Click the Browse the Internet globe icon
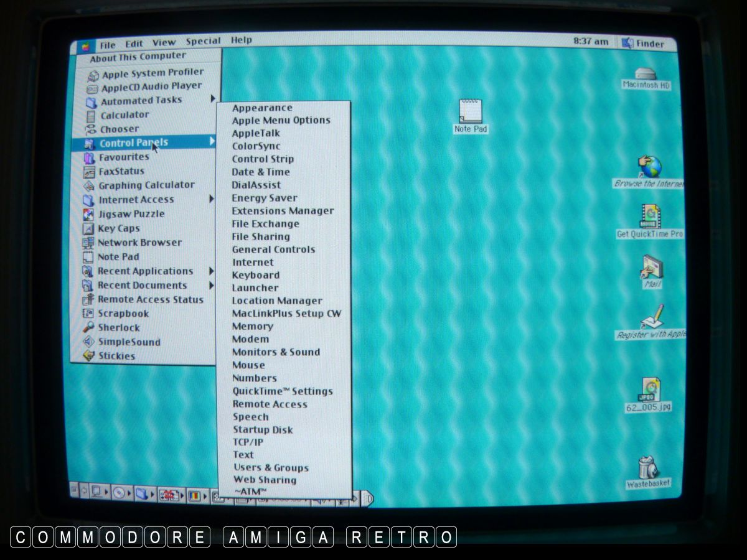This screenshot has width=747, height=560. click(x=649, y=166)
